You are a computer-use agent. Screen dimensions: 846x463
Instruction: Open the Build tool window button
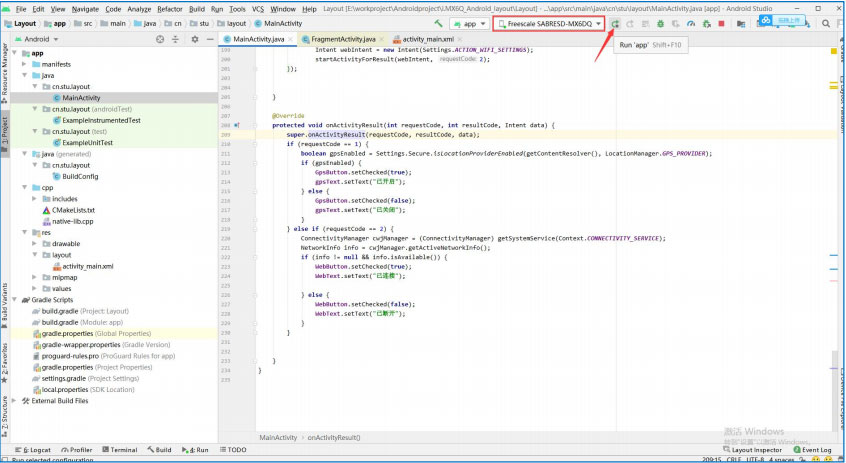point(159,450)
